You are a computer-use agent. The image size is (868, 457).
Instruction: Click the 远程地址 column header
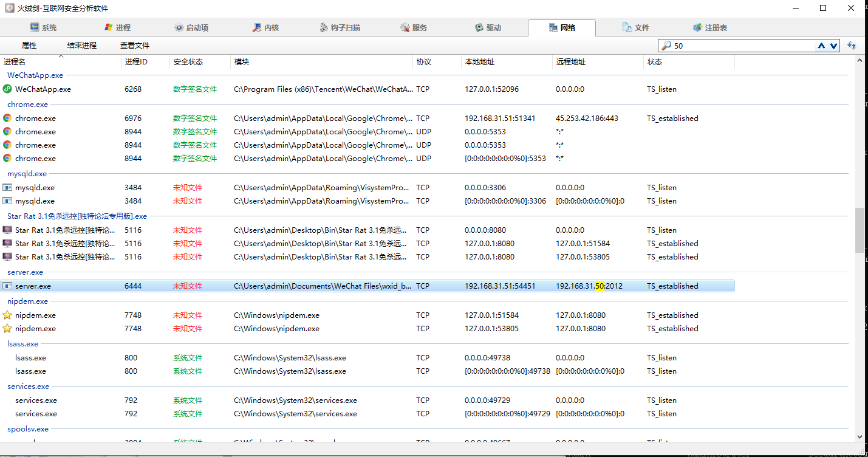pyautogui.click(x=598, y=62)
